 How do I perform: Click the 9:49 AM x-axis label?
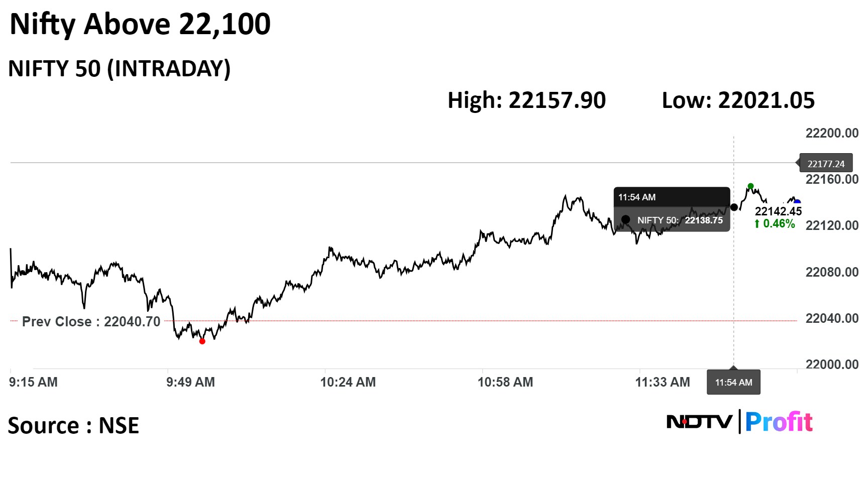click(190, 382)
